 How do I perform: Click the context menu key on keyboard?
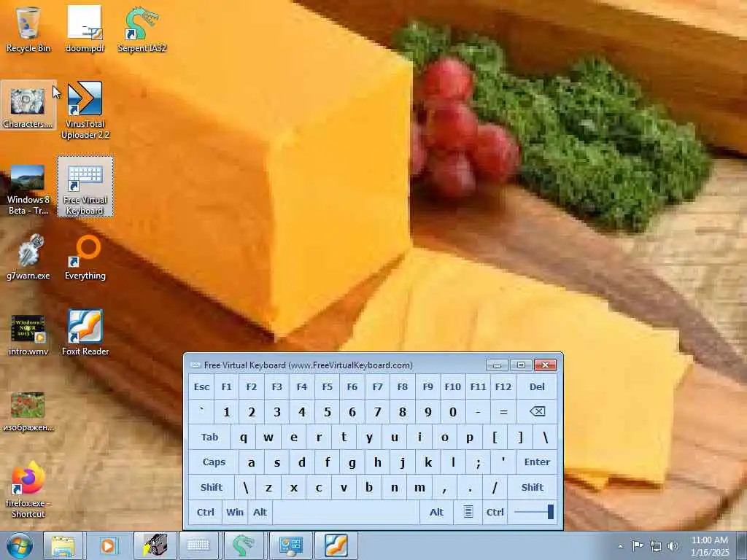click(x=468, y=512)
